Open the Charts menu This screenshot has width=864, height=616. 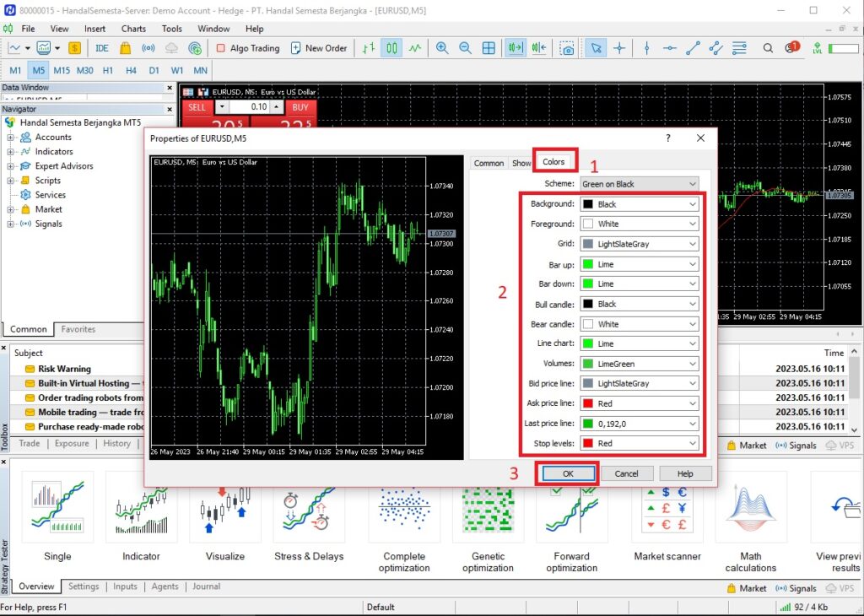pos(132,28)
